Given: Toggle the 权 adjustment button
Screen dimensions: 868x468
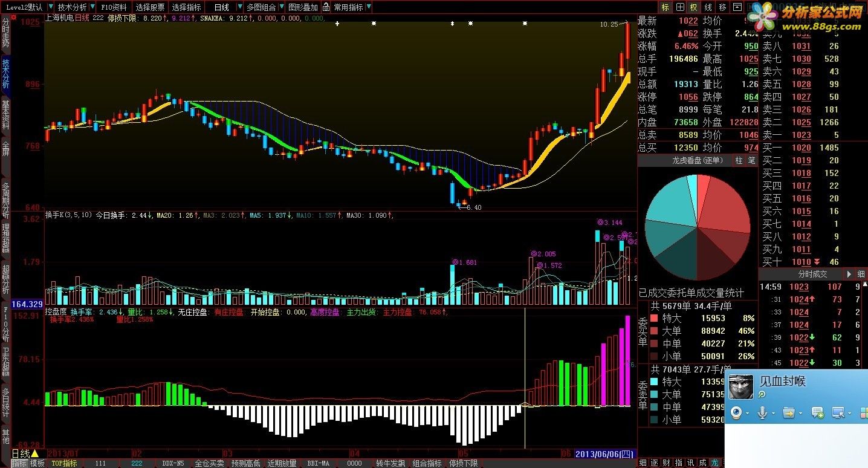Looking at the screenshot, I should (694, 7).
